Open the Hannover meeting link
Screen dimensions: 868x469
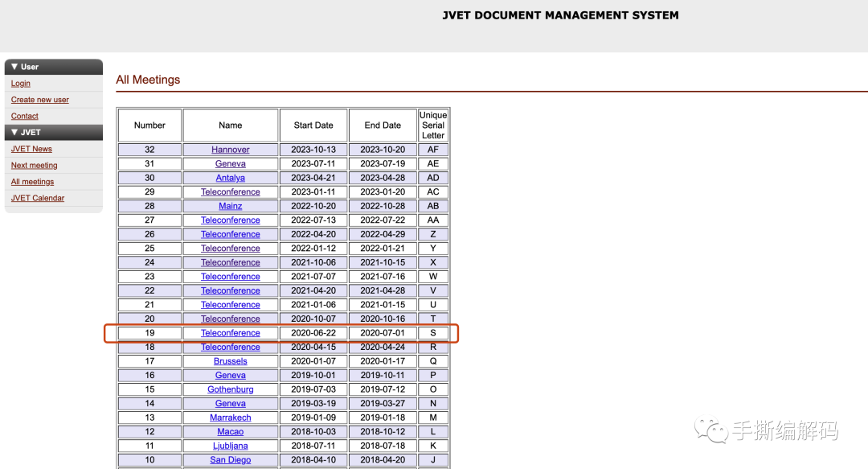coord(231,150)
